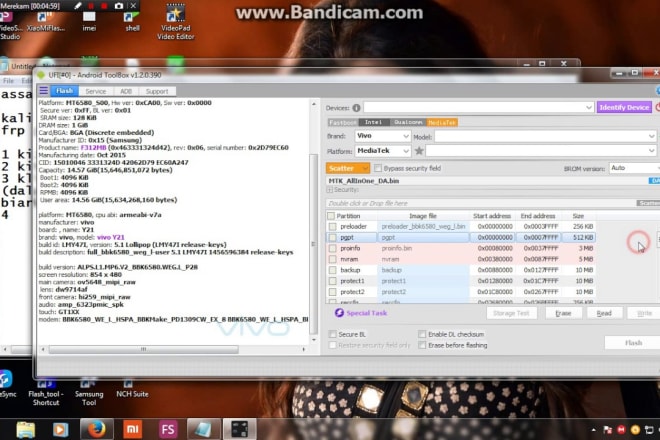Open the Platform dropdown showing MediaTek

(x=382, y=151)
